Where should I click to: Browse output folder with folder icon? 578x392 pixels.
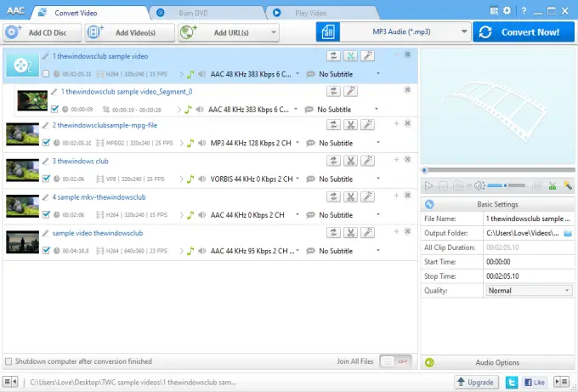568,233
